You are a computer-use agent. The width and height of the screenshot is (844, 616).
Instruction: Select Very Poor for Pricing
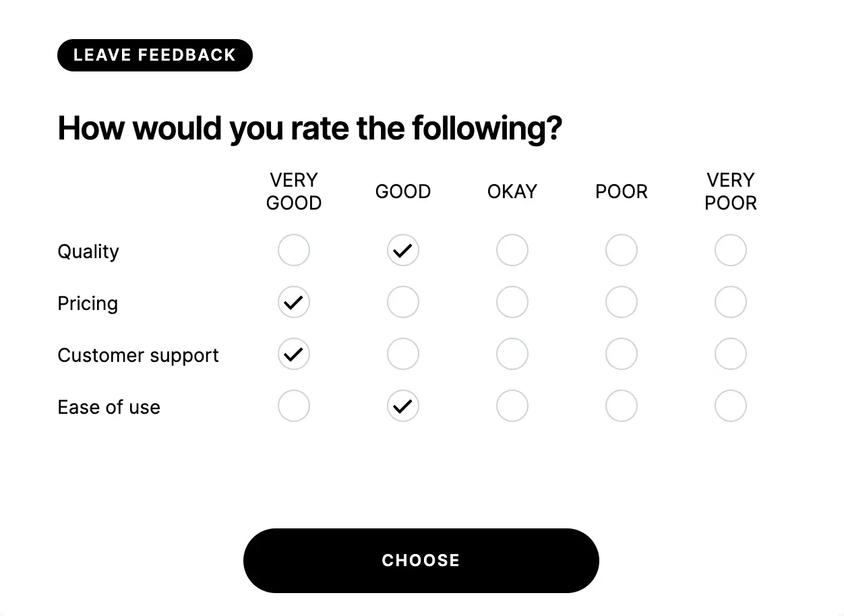(731, 302)
